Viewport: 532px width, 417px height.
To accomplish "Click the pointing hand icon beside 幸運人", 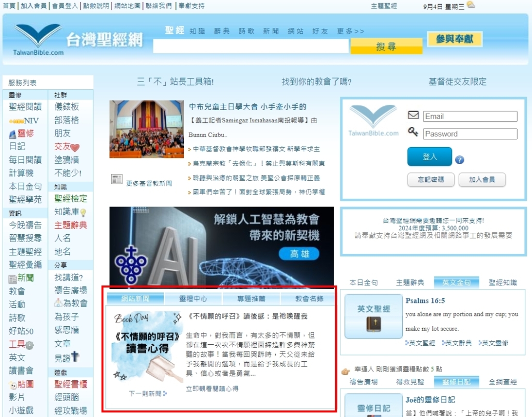I will pyautogui.click(x=346, y=371).
